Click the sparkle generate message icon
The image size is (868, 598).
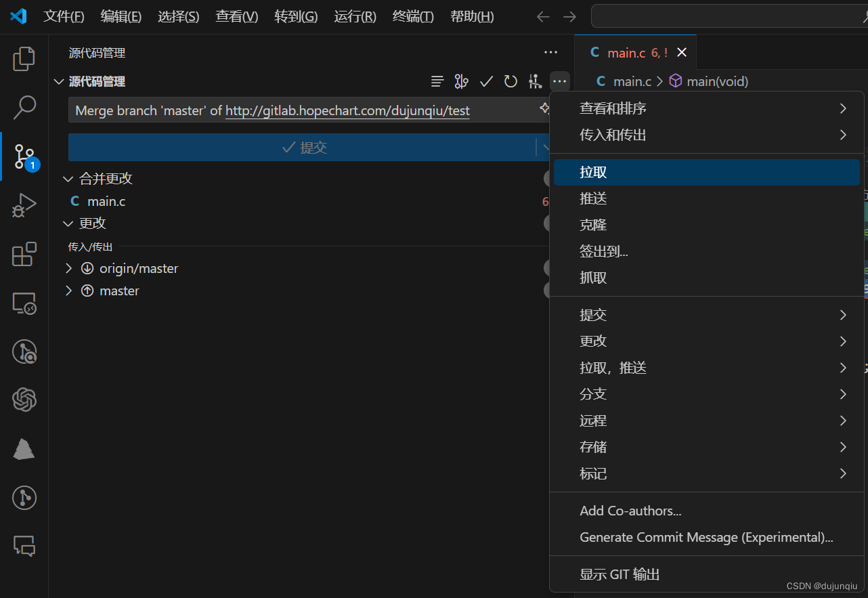pyautogui.click(x=544, y=108)
